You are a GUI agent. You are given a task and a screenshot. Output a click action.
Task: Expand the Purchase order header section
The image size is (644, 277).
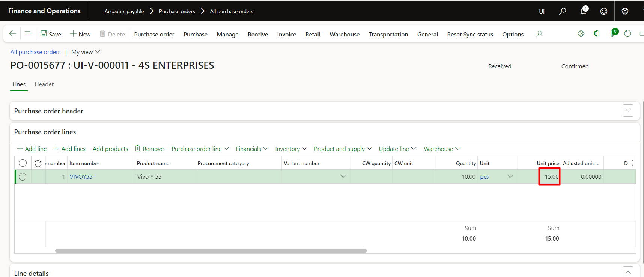[x=628, y=111]
